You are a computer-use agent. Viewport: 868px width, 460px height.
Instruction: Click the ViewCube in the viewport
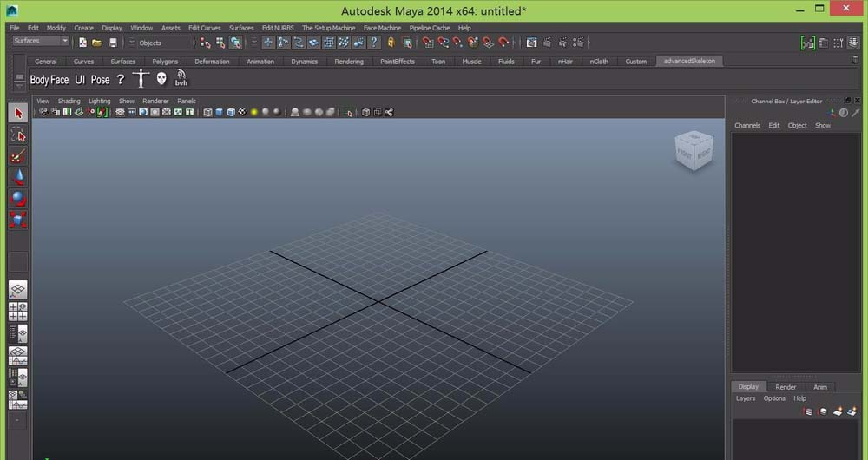[x=694, y=150]
